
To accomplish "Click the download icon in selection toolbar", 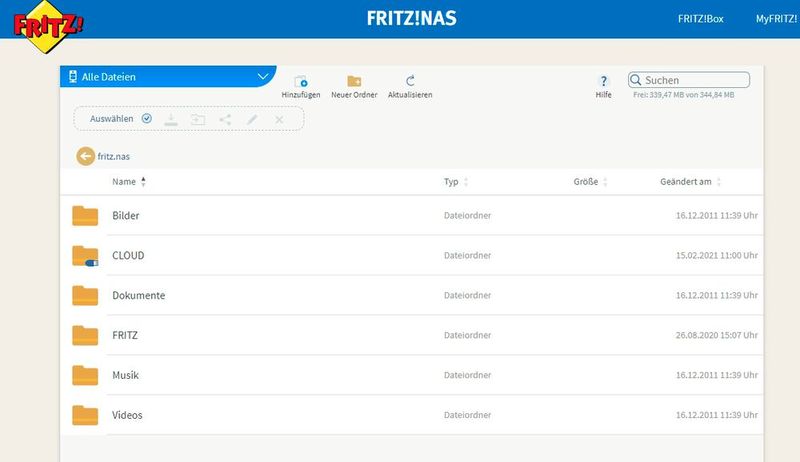I will coord(171,119).
